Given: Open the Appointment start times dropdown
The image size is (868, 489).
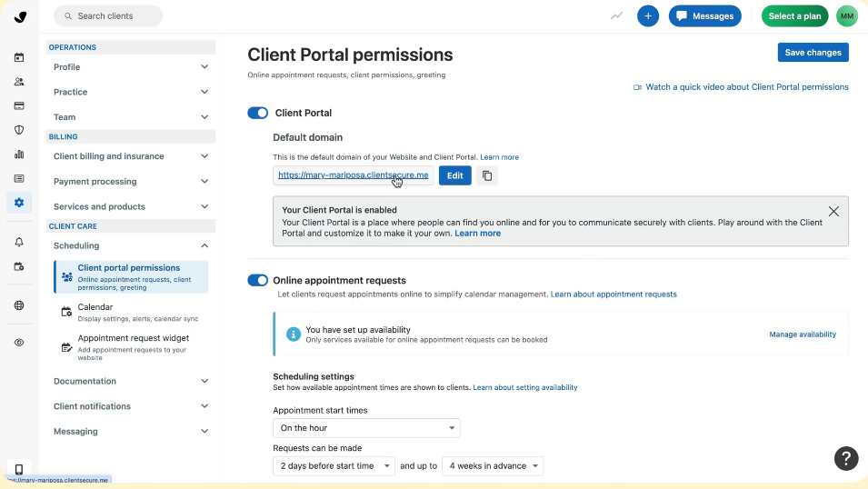Looking at the screenshot, I should click(x=366, y=428).
